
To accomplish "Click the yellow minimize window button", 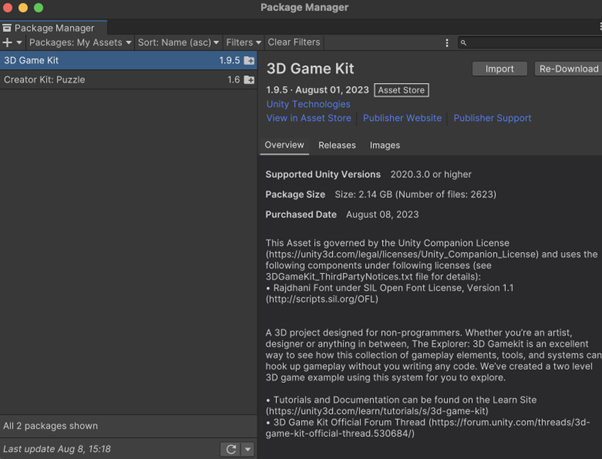I will 23,8.
